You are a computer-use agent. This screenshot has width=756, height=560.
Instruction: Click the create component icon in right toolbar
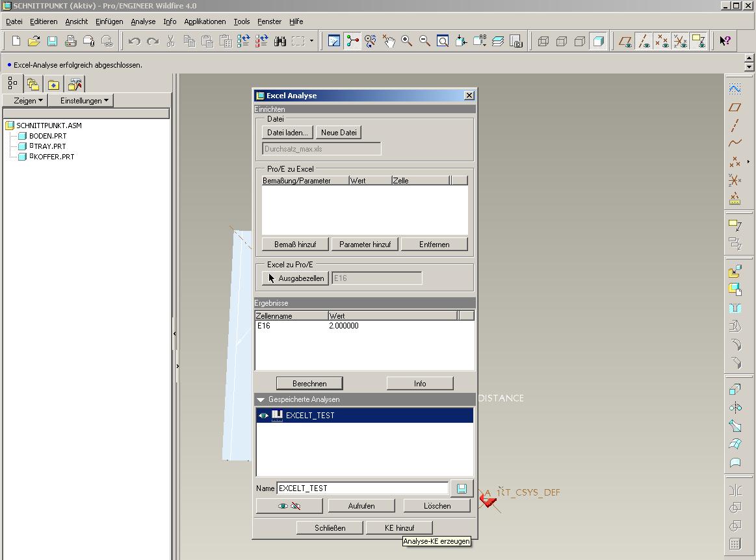[735, 289]
